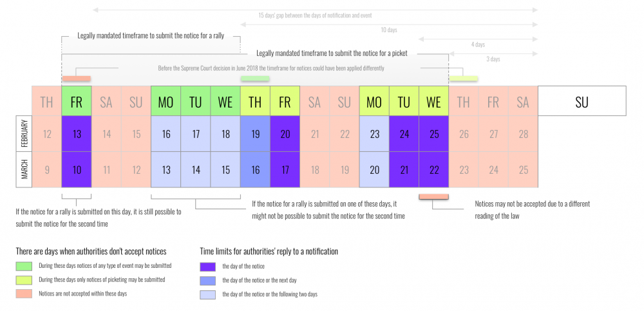Pick March 22 in the calendar
The height and width of the screenshot is (311, 644).
(x=433, y=169)
